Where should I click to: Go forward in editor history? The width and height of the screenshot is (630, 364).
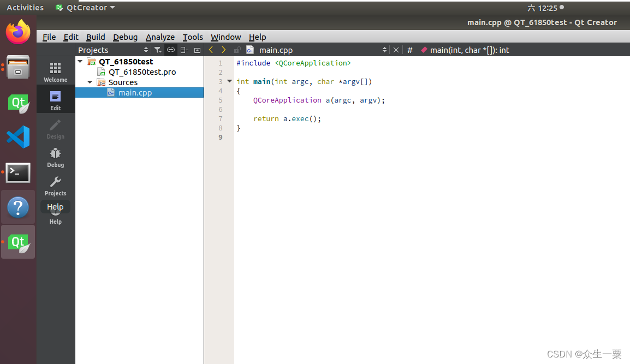tap(224, 50)
